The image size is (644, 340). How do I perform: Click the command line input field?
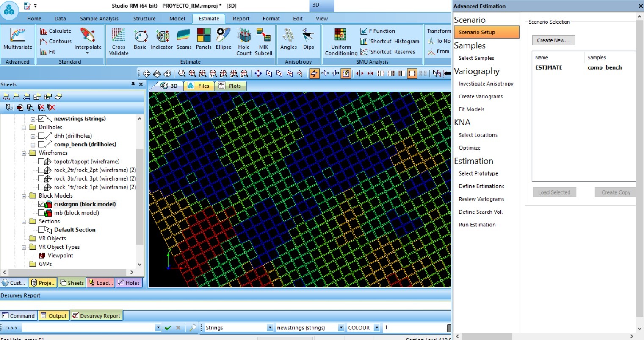[88, 328]
